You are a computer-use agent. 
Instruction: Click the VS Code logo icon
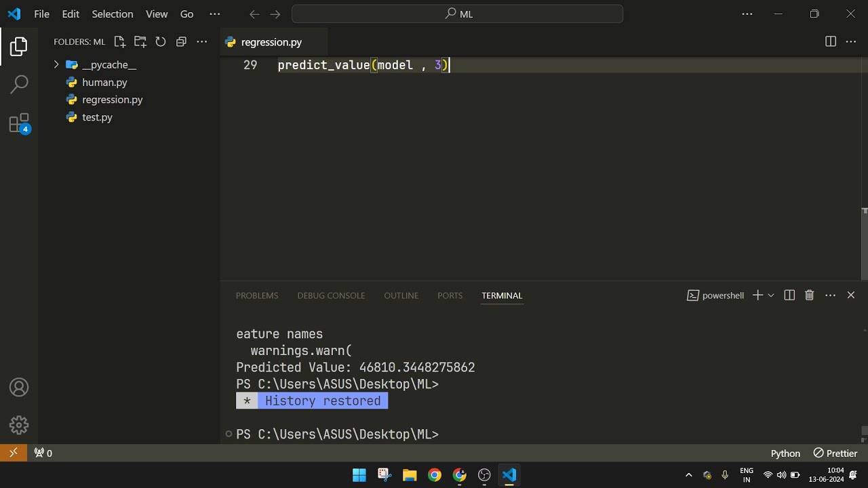click(x=14, y=14)
